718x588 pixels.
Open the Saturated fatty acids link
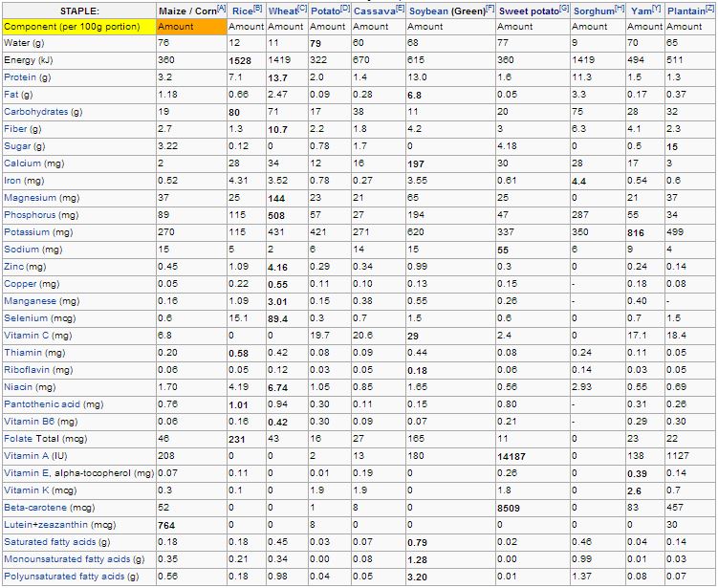click(x=50, y=542)
